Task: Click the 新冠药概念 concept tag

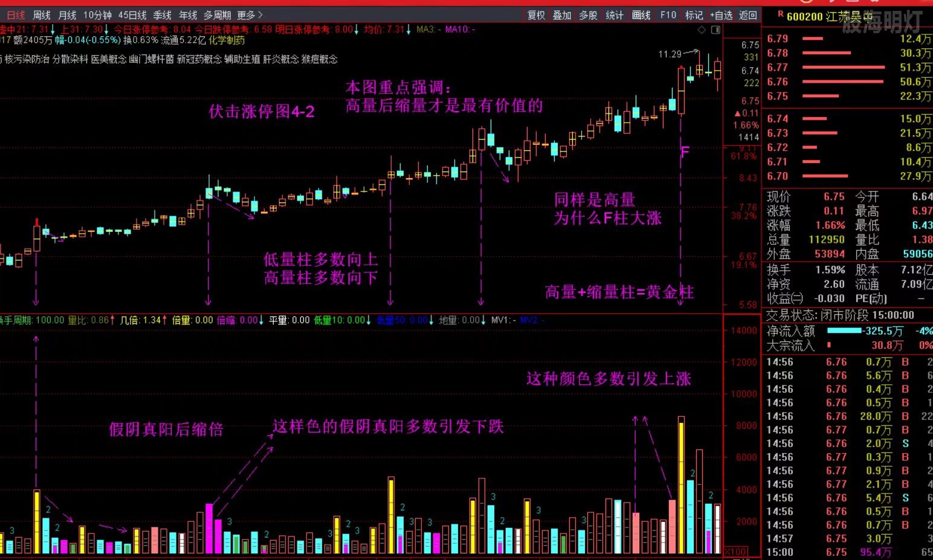Action: pos(199,59)
